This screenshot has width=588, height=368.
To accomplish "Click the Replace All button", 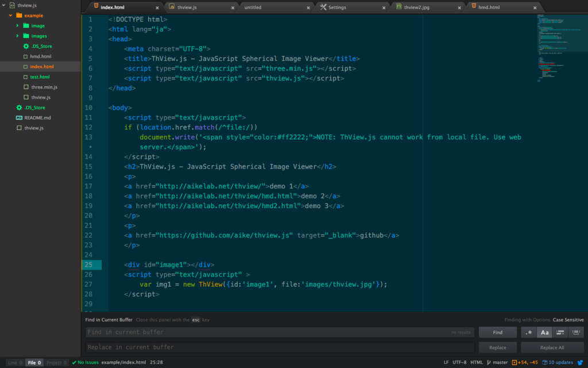I will tap(553, 347).
